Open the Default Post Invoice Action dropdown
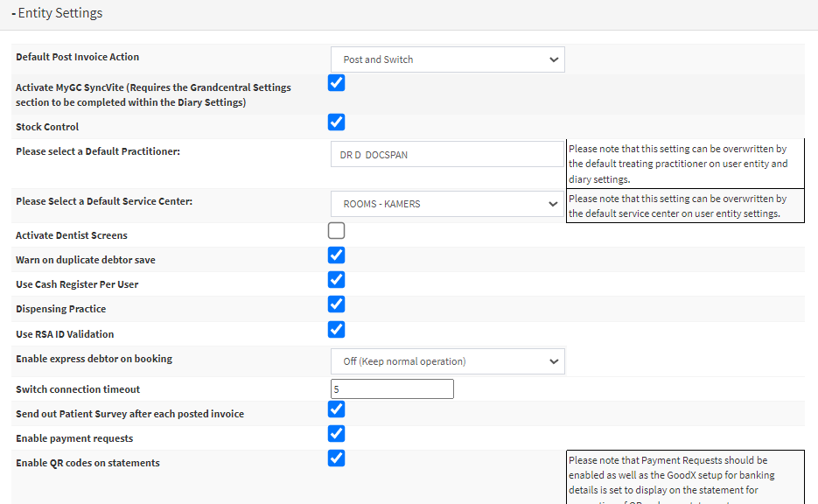The width and height of the screenshot is (818, 504). click(x=447, y=59)
